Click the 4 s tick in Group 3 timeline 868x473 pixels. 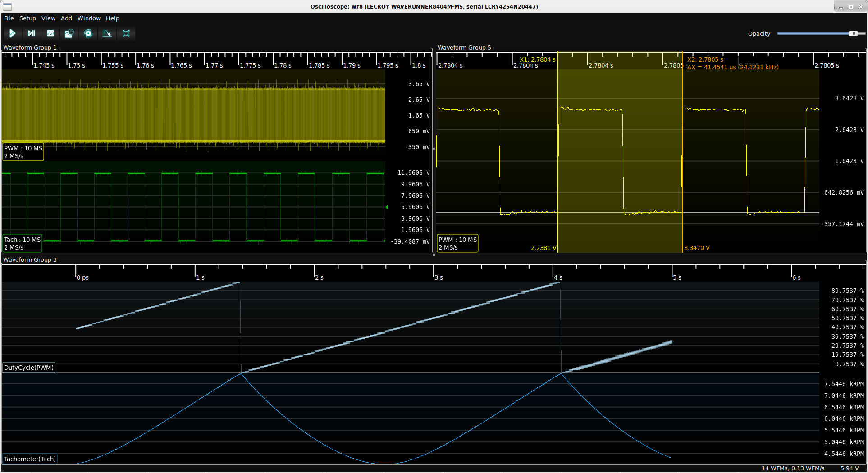point(558,277)
